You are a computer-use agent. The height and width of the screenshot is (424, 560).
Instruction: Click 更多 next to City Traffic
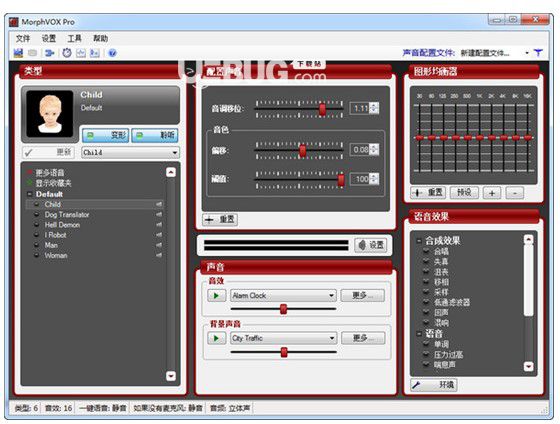(363, 338)
